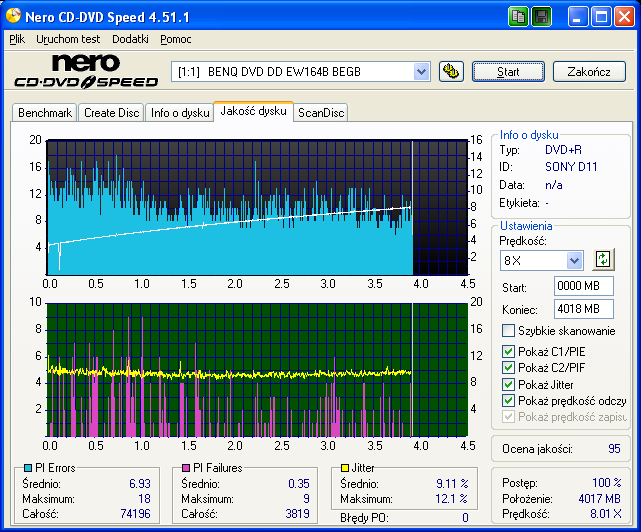Click the Data value n/a

point(554,185)
